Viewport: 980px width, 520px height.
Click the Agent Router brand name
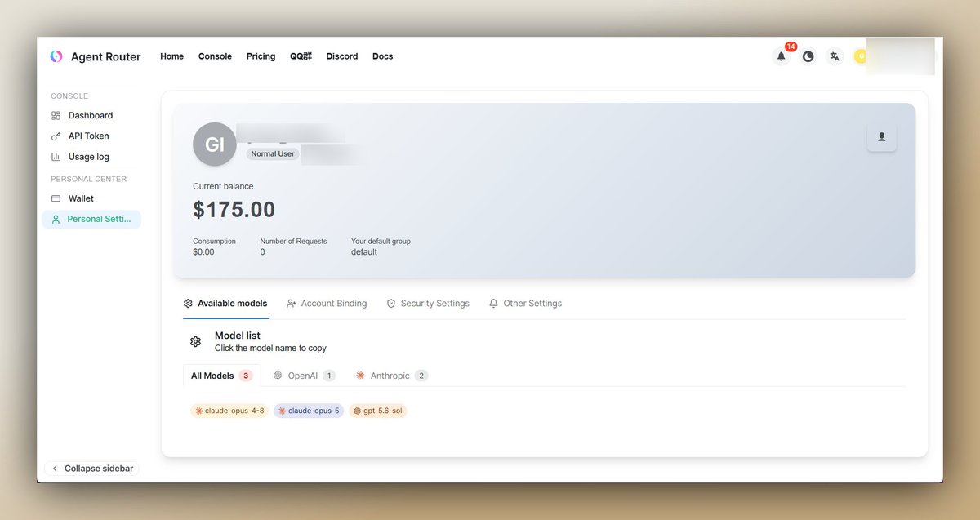coord(105,57)
